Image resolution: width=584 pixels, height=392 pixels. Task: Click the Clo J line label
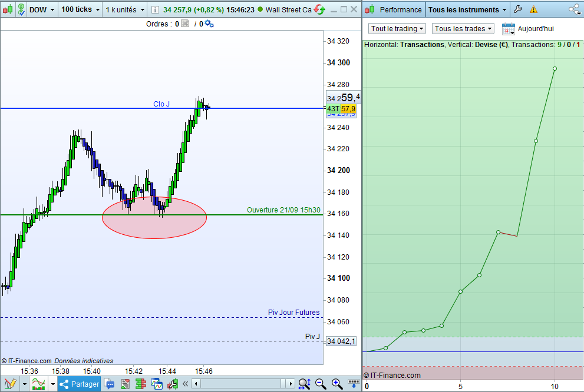pyautogui.click(x=161, y=104)
